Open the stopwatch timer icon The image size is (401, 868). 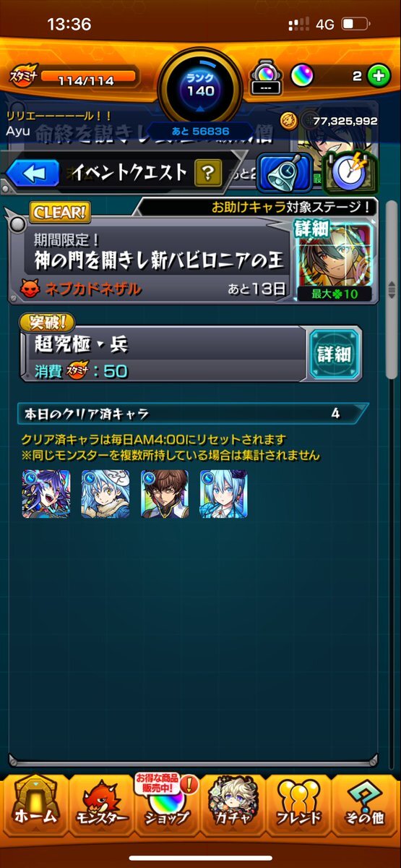[x=350, y=172]
